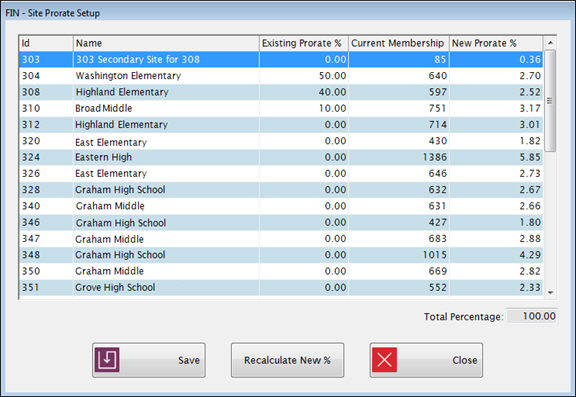
Task: Click the Id cell 324
Action: 31,157
